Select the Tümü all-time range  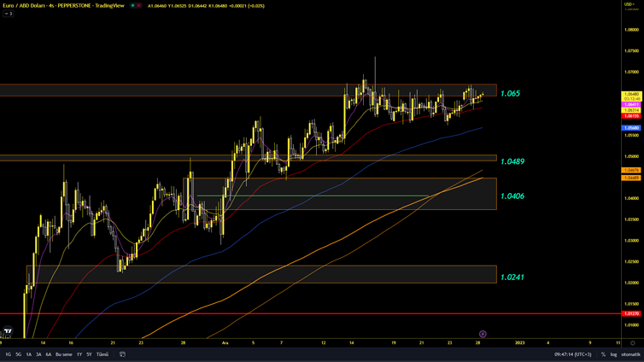(x=102, y=354)
